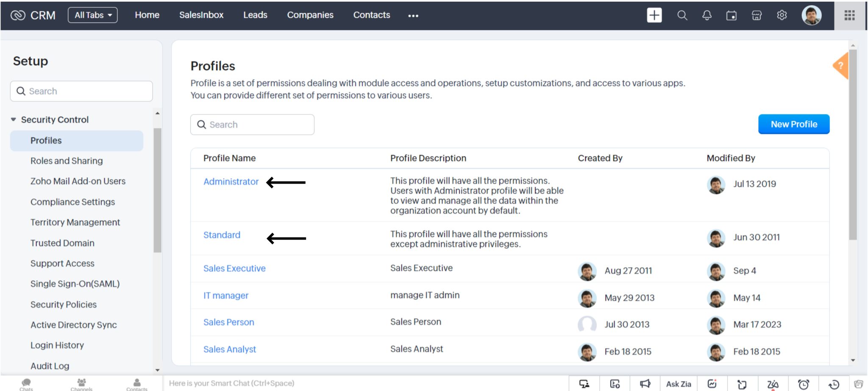Open the alarm clock reminders icon
This screenshot has width=868, height=391.
[804, 383]
